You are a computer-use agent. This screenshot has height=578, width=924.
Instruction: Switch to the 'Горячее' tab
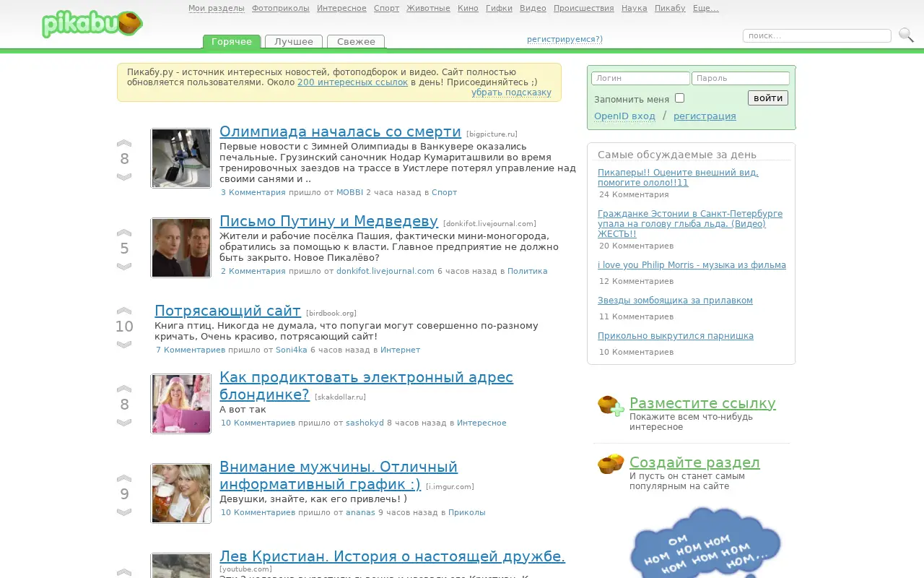[x=232, y=42]
